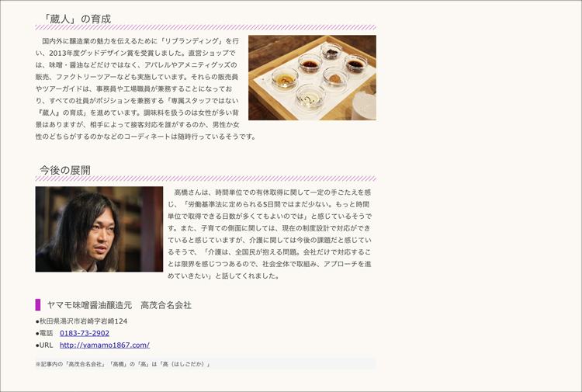The image size is (582, 392).
Task: Click the line ending コーディネートは随時行っているそうです
Action: pos(146,137)
